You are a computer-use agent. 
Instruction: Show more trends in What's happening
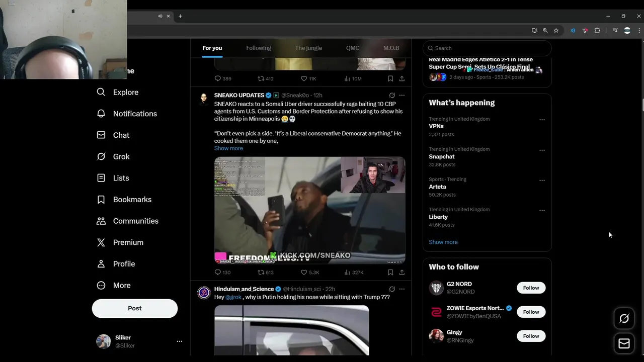point(443,242)
